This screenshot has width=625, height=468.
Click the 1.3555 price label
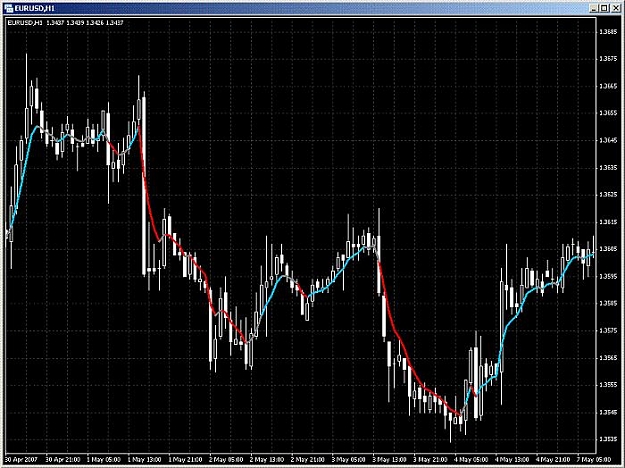(x=608, y=385)
